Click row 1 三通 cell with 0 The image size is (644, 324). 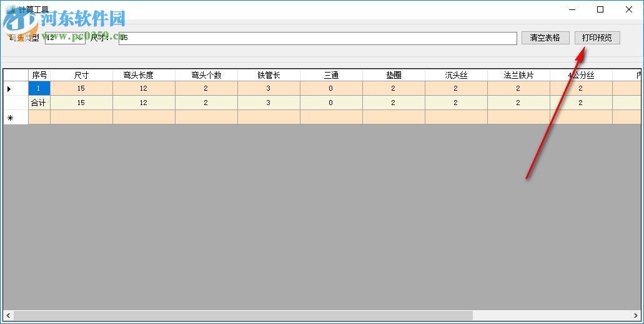[331, 88]
